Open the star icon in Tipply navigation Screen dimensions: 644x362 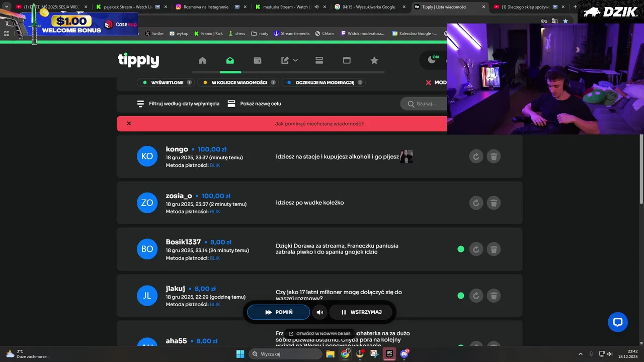tap(374, 60)
